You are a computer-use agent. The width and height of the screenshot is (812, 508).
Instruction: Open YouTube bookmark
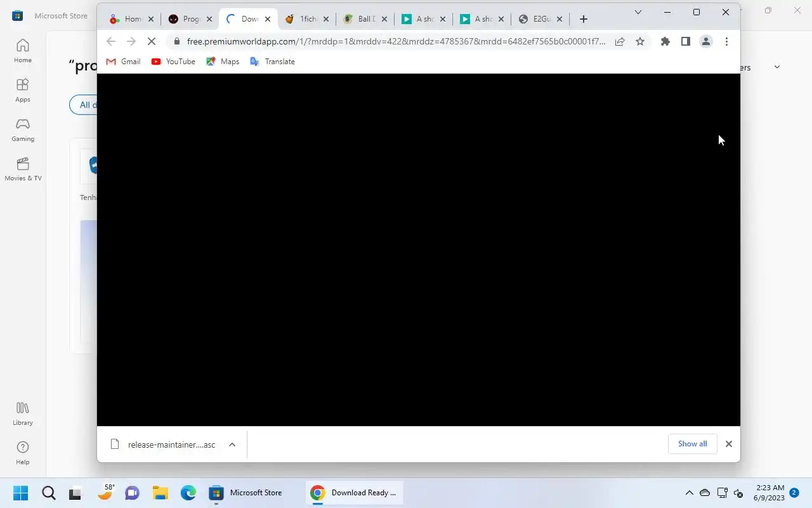click(173, 62)
